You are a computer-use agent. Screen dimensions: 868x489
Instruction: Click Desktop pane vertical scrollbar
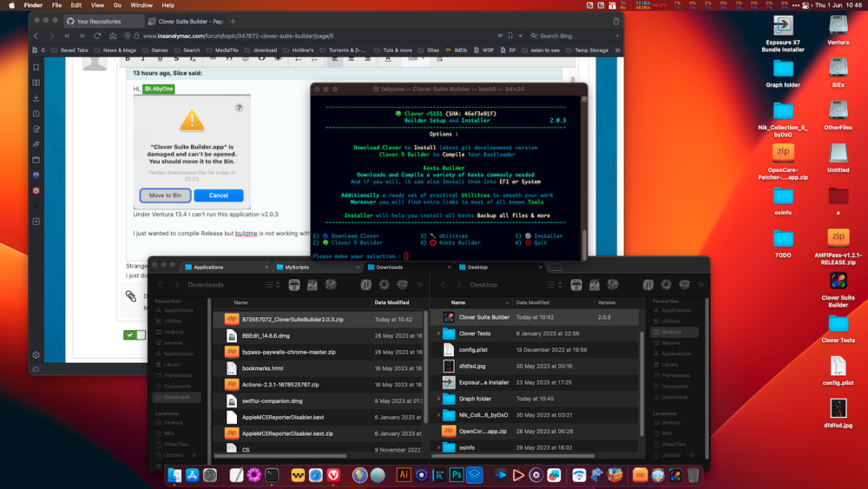click(642, 384)
